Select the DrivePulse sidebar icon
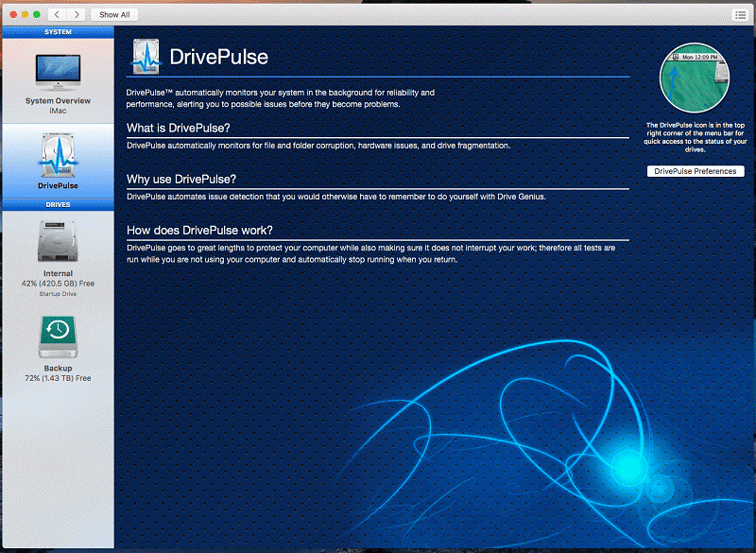Screen dimensions: 756x553 [58, 155]
